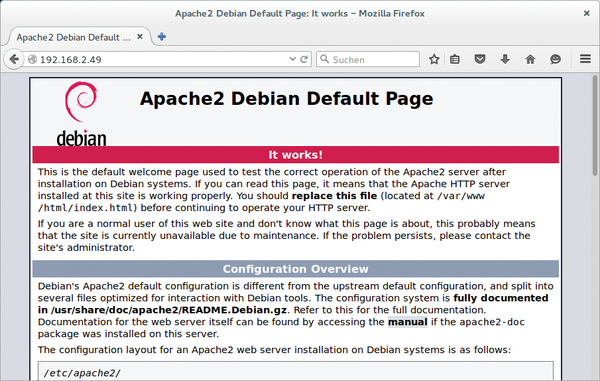Click the "Apache2 Debian Default Page" heading

pos(287,99)
